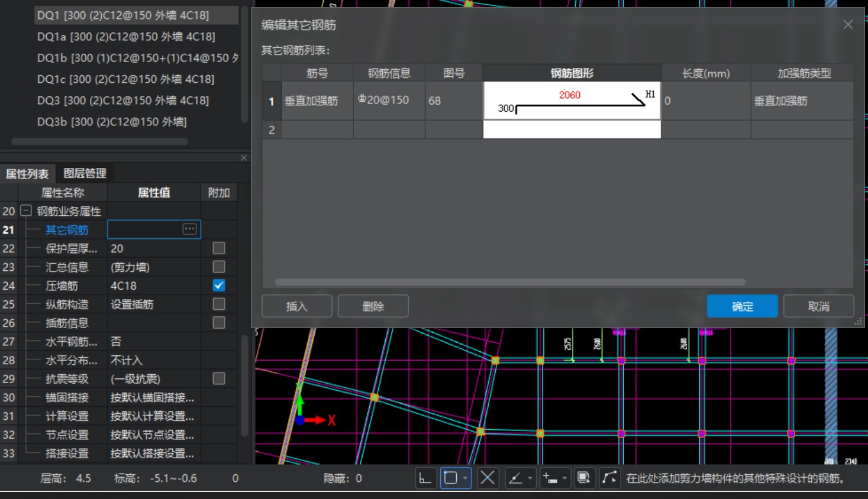The width and height of the screenshot is (868, 499).
Task: Click the 删除 button
Action: pos(373,306)
